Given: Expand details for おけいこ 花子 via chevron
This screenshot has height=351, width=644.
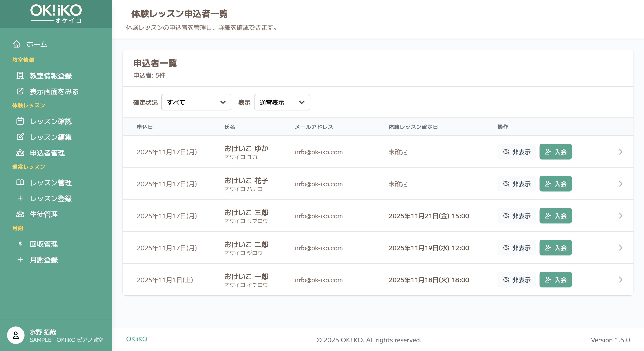Looking at the screenshot, I should pos(621,184).
